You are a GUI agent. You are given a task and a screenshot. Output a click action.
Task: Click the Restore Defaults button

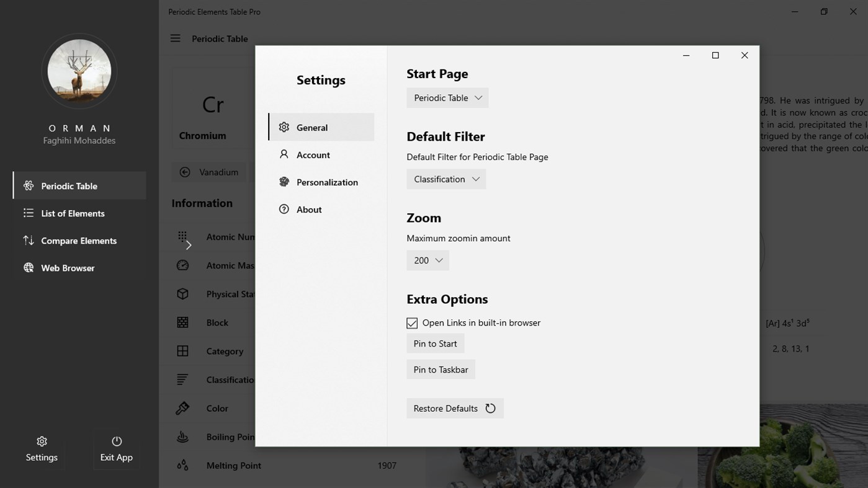(x=455, y=409)
